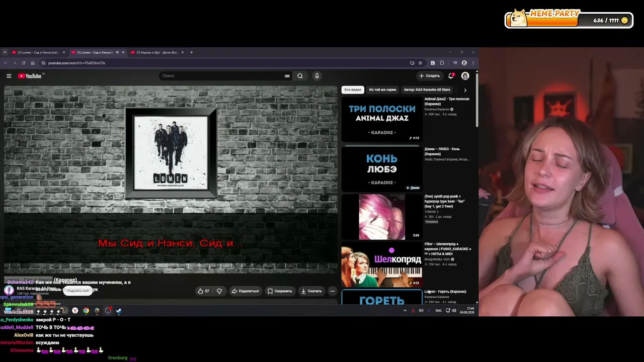Open the Yandex Browser taskbar icon
Screen dimensions: 644x362
[x=75, y=311]
